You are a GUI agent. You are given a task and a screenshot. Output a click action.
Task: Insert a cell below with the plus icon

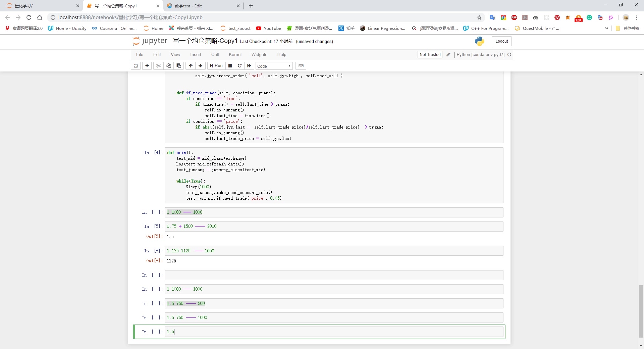pyautogui.click(x=147, y=66)
